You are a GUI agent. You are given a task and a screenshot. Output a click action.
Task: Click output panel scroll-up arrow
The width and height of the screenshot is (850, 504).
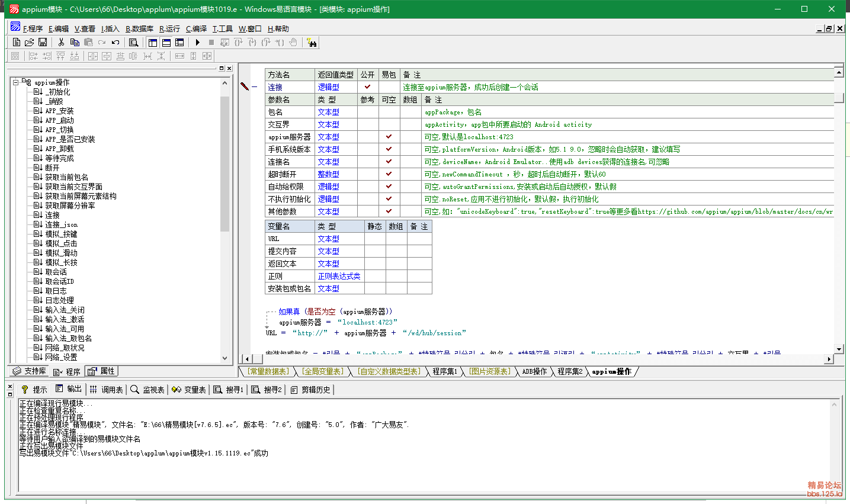click(x=834, y=405)
